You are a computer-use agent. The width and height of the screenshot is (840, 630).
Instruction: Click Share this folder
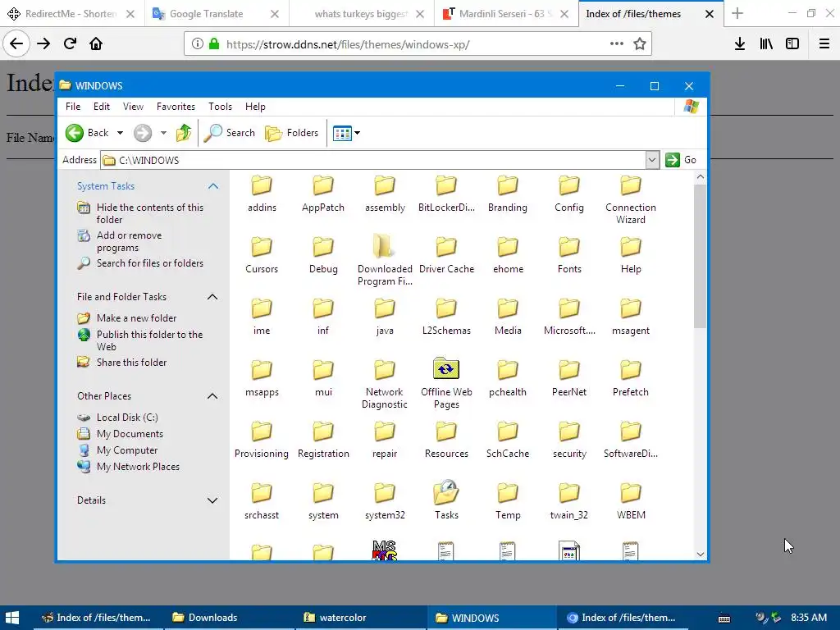[x=132, y=363]
